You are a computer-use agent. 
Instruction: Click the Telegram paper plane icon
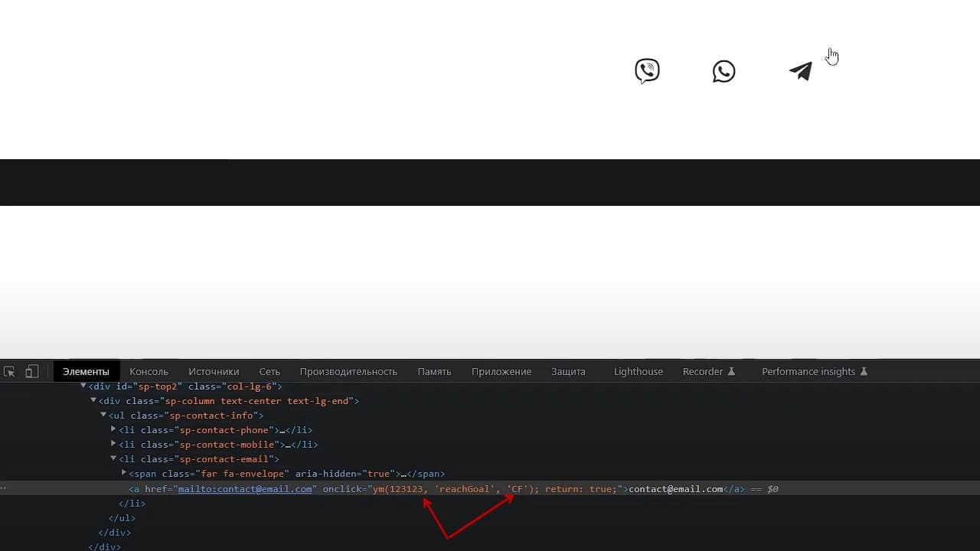coord(801,71)
